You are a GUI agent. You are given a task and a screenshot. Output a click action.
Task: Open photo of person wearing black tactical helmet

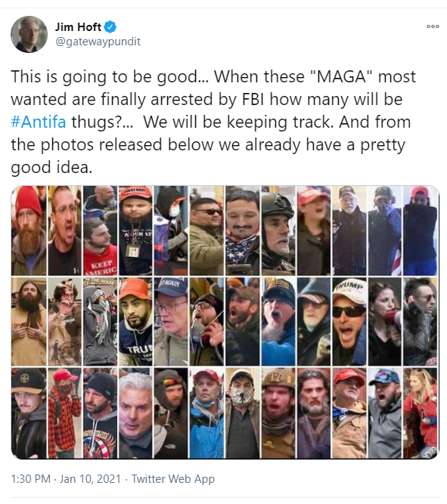point(278,230)
